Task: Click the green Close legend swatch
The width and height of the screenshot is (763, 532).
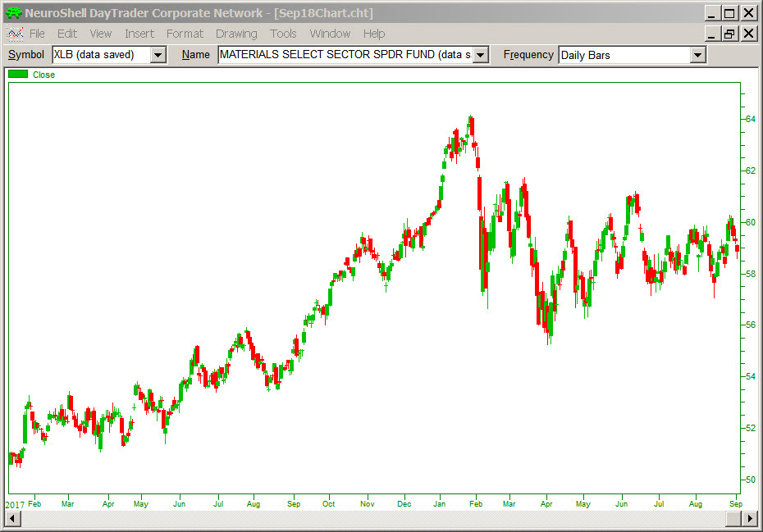Action: [18, 74]
